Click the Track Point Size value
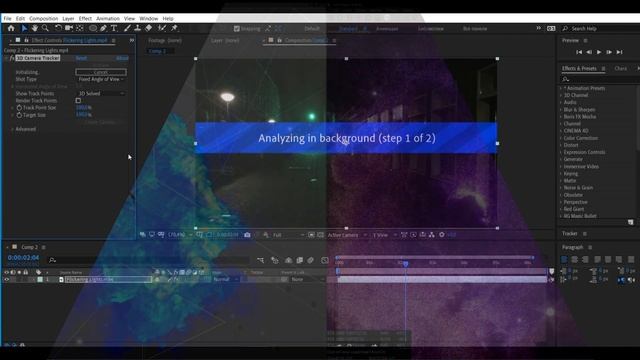Image resolution: width=640 pixels, height=360 pixels. [x=84, y=108]
